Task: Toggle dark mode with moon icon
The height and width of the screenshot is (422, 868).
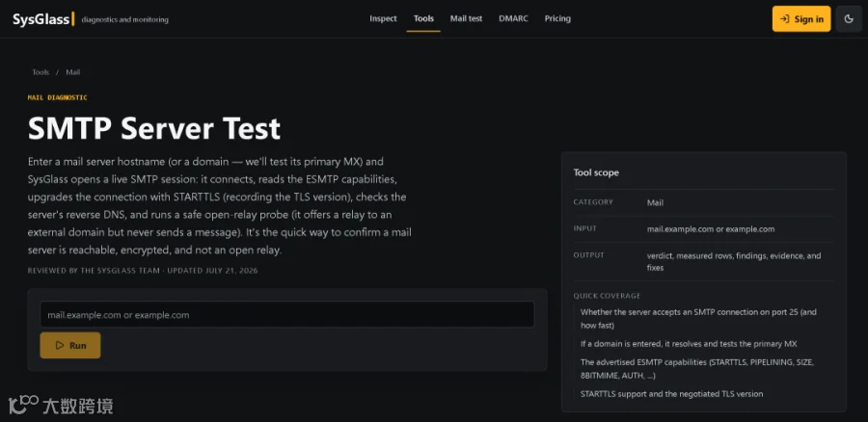Action: coord(849,19)
